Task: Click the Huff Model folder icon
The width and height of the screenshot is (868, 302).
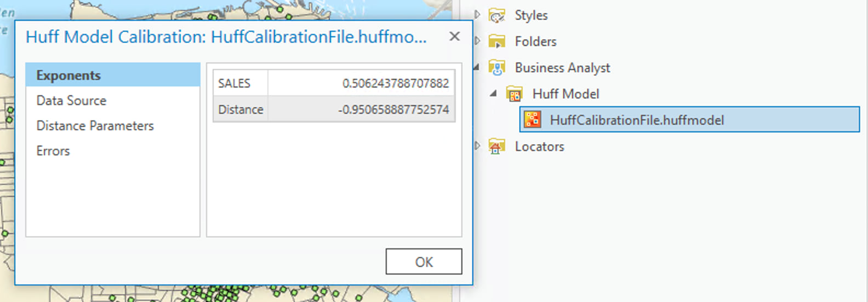Action: (x=514, y=94)
